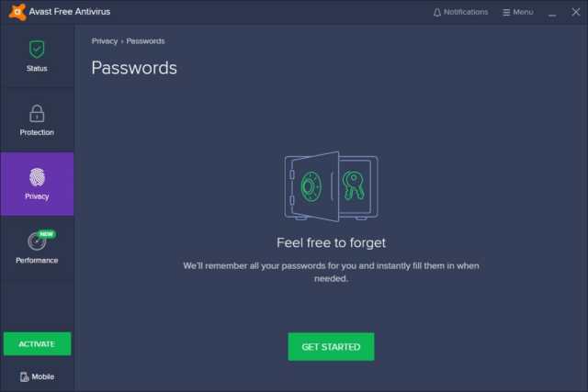Click the Notifications text label
588x392 pixels.
(466, 12)
